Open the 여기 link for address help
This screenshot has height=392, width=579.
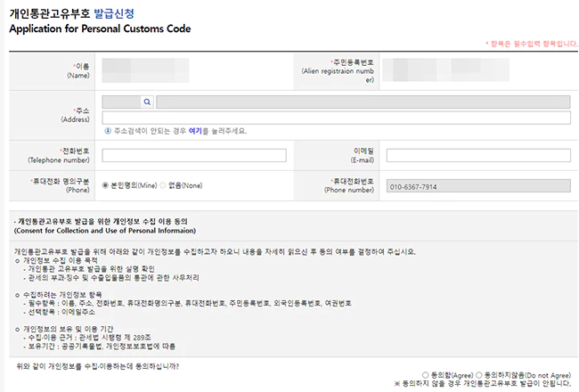(195, 131)
